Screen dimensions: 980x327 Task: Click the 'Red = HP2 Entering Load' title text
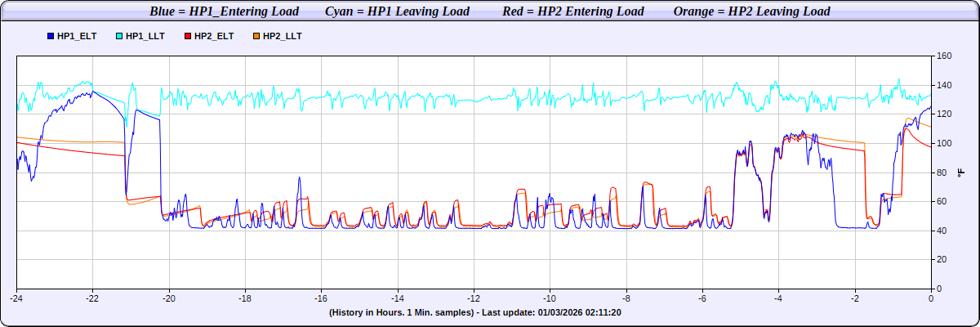573,11
